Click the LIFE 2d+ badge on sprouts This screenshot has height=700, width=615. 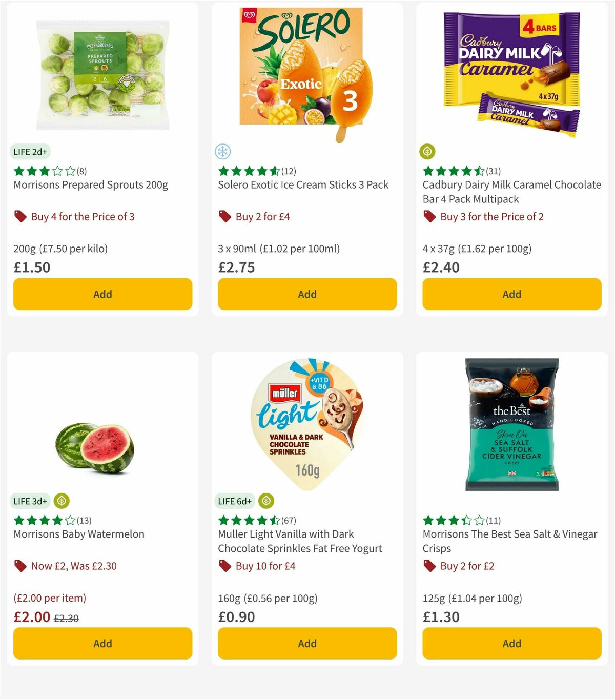(30, 152)
